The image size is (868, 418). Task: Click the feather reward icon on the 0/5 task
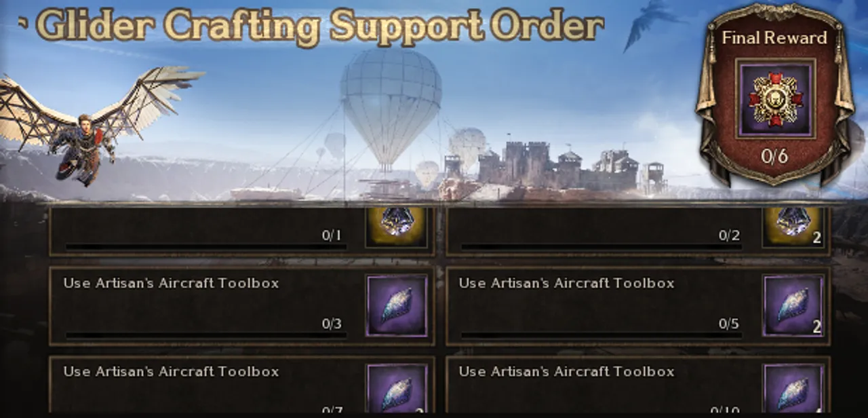point(793,306)
